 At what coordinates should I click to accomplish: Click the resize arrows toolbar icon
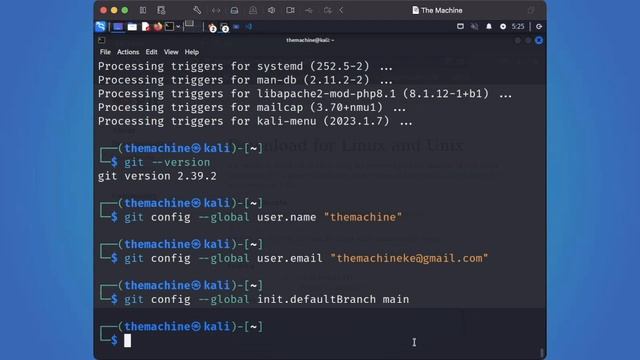pyautogui.click(x=216, y=11)
